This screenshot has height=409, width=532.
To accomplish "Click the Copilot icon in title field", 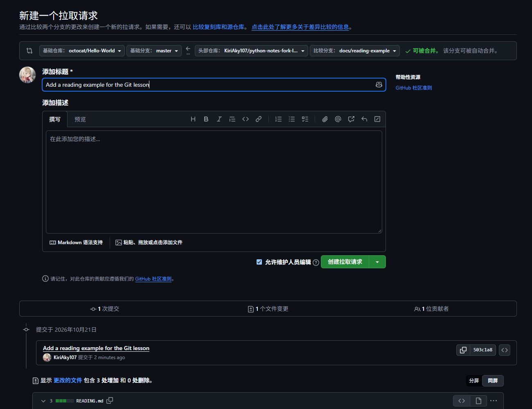I will 379,85.
